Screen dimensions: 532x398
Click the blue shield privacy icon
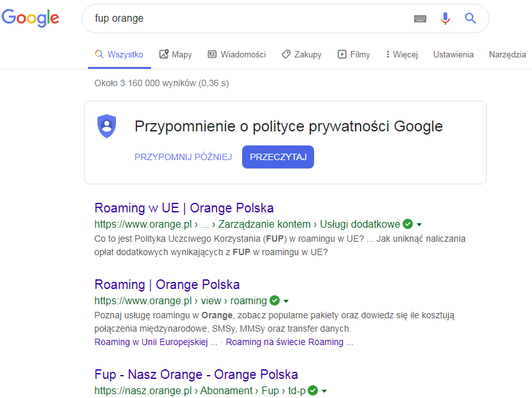[106, 126]
